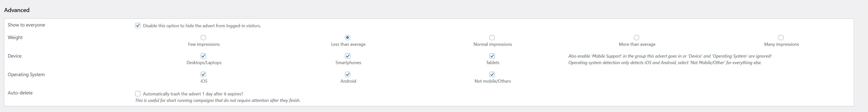This screenshot has width=868, height=112.
Task: Untick the Not mobile/Others checkbox
Action: [x=492, y=74]
